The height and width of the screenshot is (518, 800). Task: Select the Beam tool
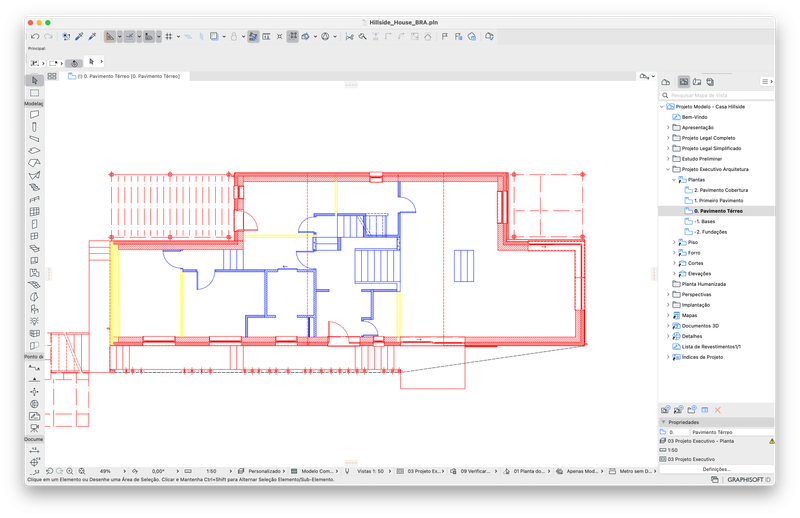pyautogui.click(x=34, y=138)
